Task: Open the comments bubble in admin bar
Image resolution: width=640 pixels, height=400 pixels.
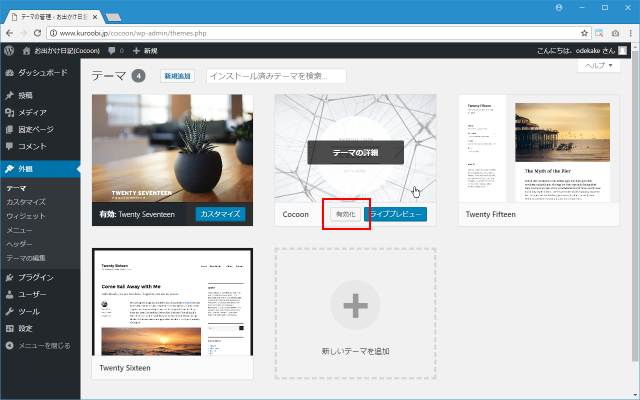Action: 116,51
